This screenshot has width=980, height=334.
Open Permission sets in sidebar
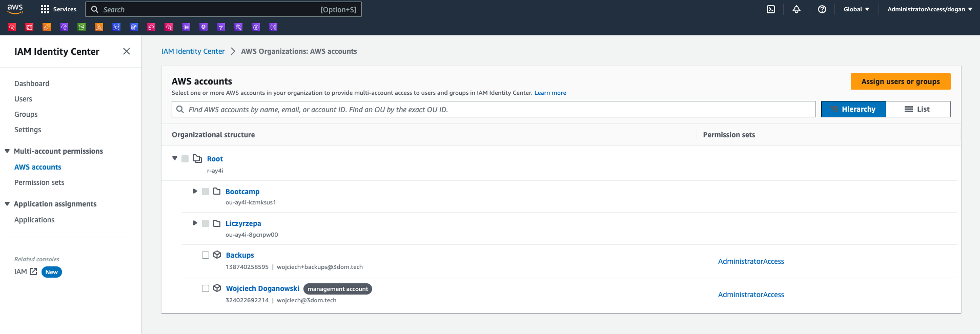click(39, 182)
